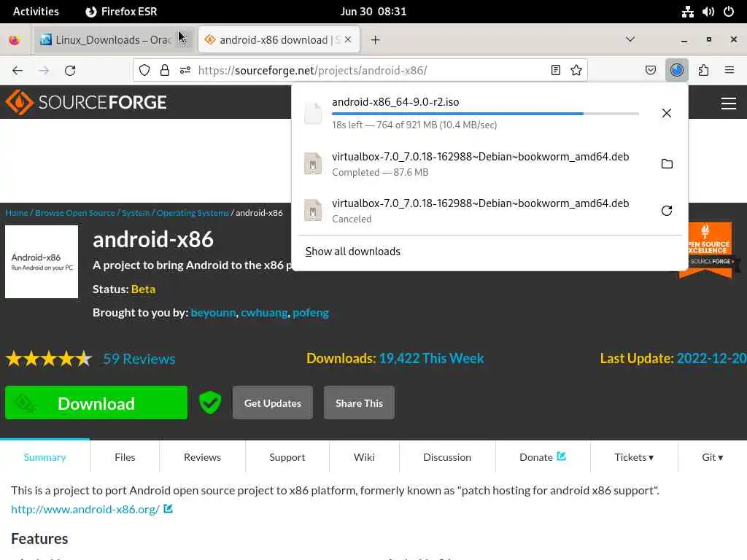Go forward to the next page
747x560 pixels.
[x=44, y=71]
